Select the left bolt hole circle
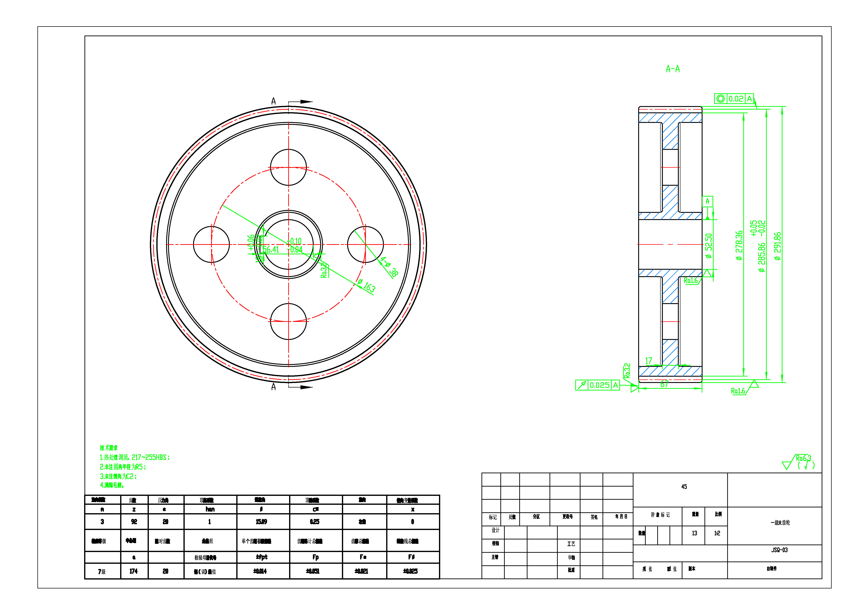Screen dimensions: 868x614 (x=211, y=244)
